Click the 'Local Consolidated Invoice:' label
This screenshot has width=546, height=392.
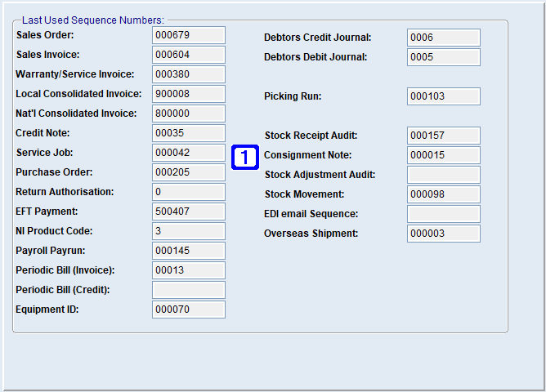click(78, 94)
